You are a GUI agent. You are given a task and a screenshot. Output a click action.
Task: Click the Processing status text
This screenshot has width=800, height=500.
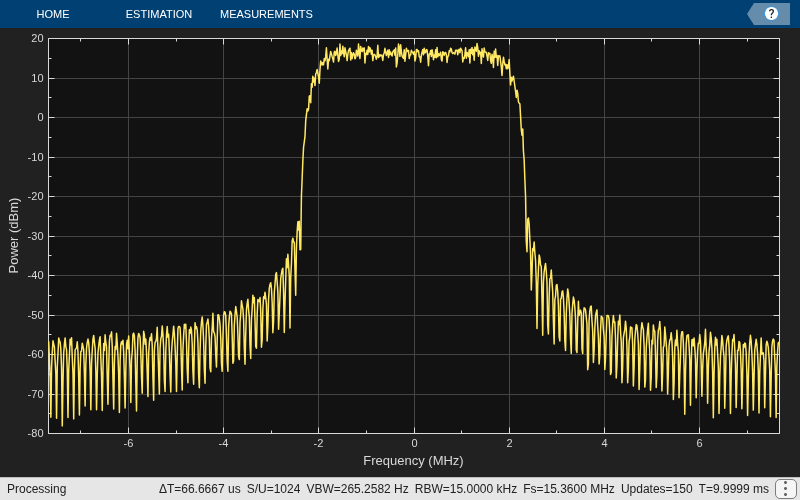click(37, 489)
